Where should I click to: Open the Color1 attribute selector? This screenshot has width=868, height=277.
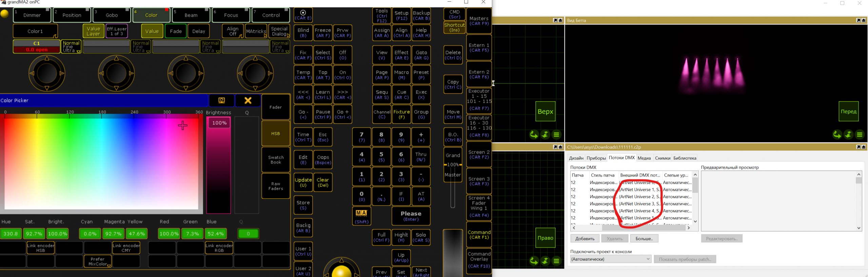[35, 31]
